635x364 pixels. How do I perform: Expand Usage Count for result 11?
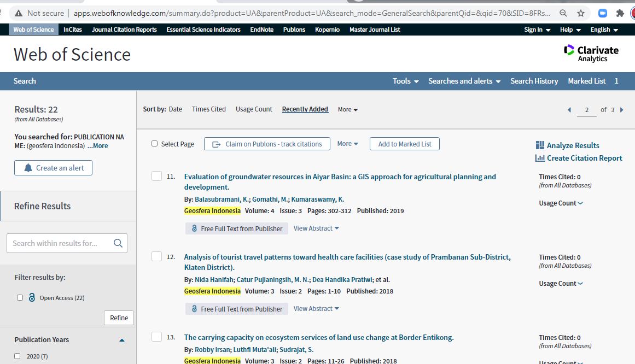pos(561,203)
